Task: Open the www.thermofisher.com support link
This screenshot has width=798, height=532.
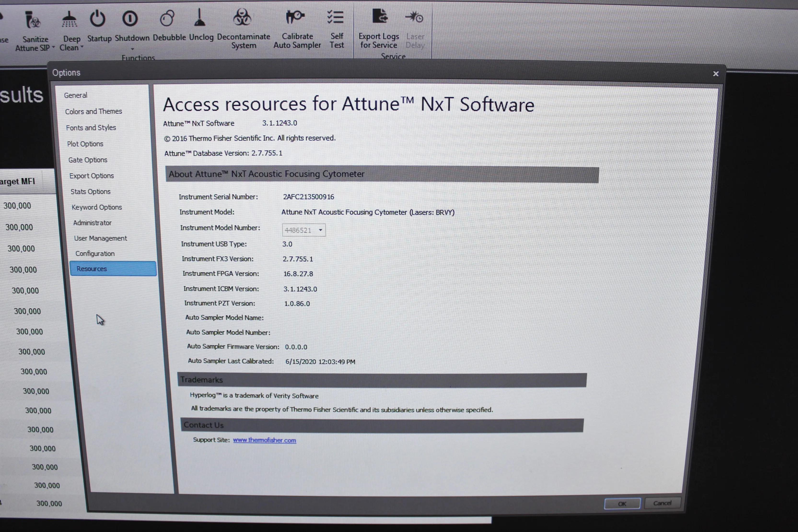Action: click(265, 440)
